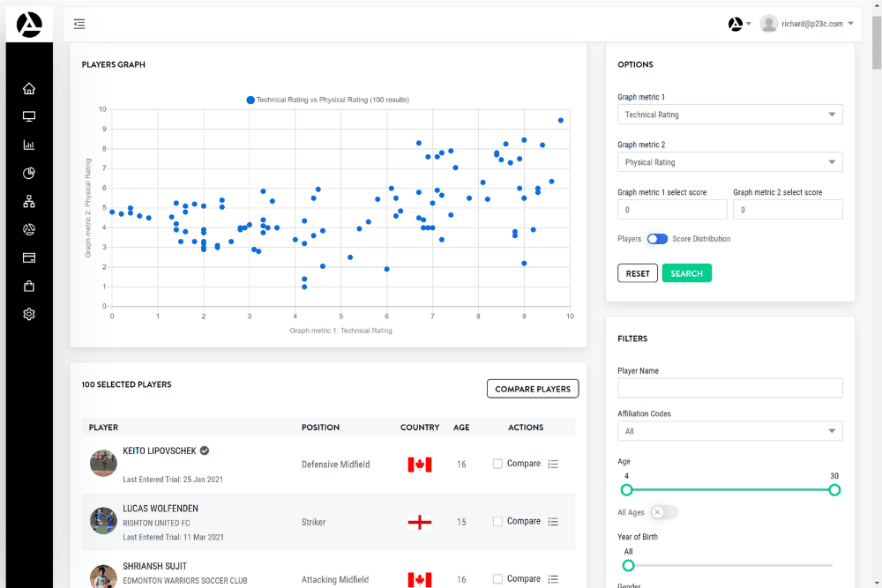882x588 pixels.
Task: Click the Age slider right handle
Action: pos(834,490)
